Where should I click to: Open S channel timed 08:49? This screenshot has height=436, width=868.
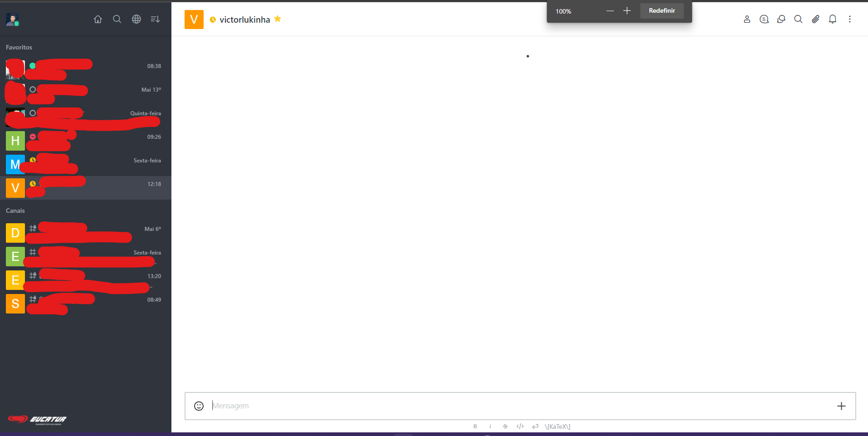pos(86,304)
